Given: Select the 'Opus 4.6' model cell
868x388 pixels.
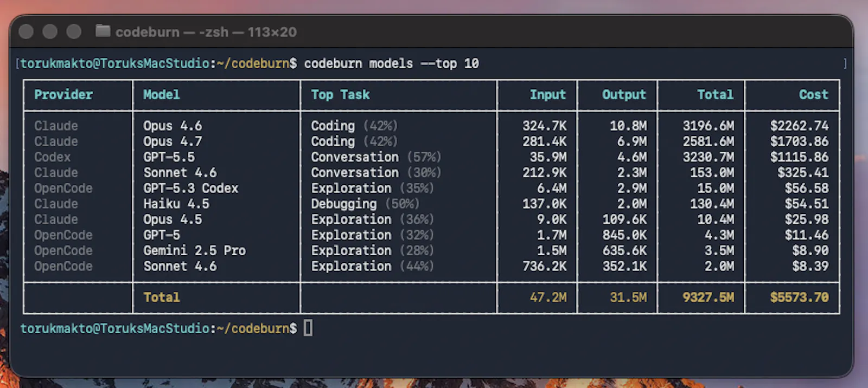Looking at the screenshot, I should [173, 126].
